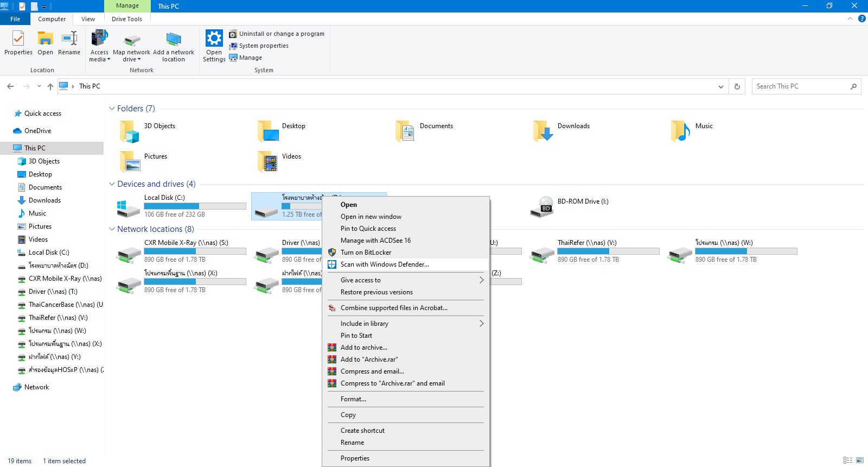Click the Up directory arrow

tap(50, 86)
